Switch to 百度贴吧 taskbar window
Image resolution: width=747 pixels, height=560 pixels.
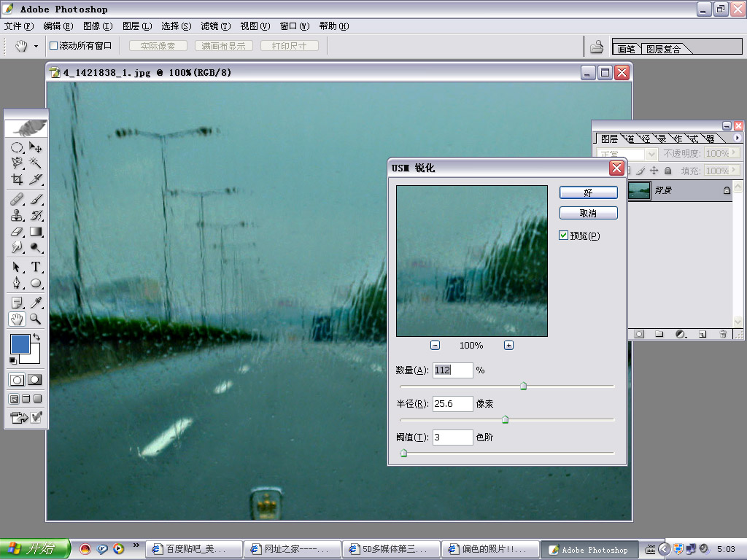193,549
